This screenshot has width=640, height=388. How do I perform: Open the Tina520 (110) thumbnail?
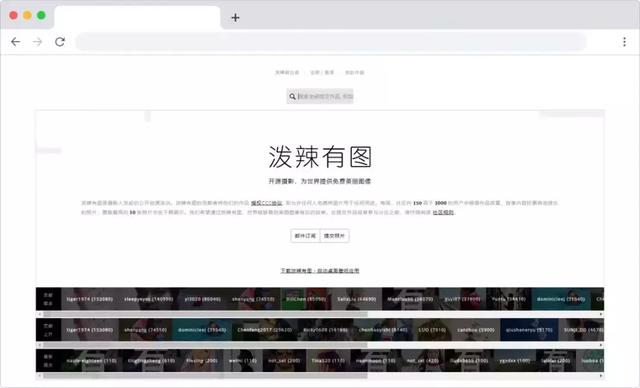coord(328,361)
